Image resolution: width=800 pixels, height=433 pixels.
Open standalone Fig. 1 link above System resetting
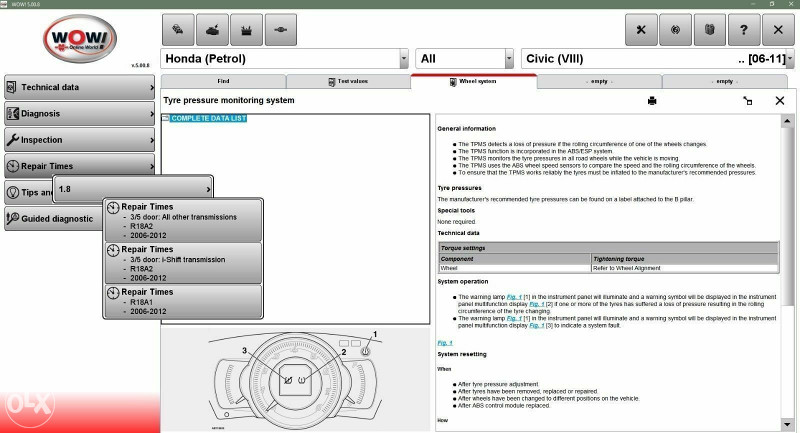[x=445, y=343]
